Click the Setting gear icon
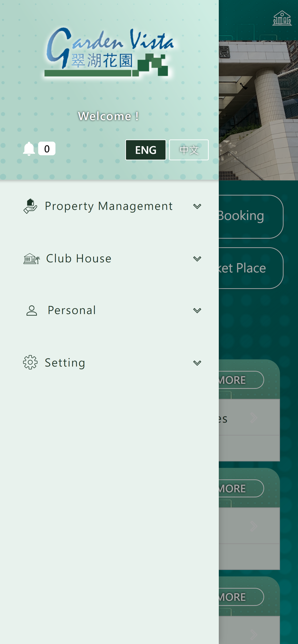This screenshot has width=298, height=644. (30, 362)
